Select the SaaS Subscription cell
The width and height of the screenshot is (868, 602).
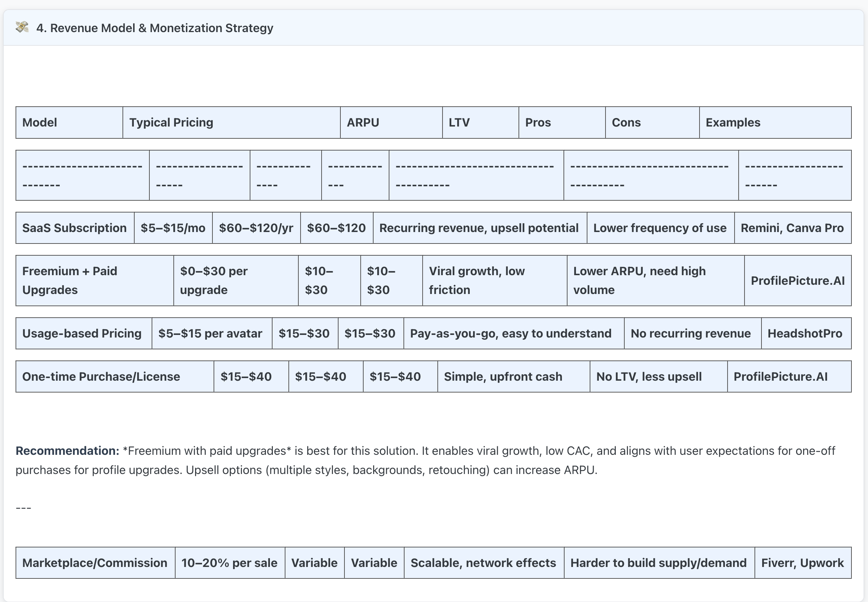[74, 228]
